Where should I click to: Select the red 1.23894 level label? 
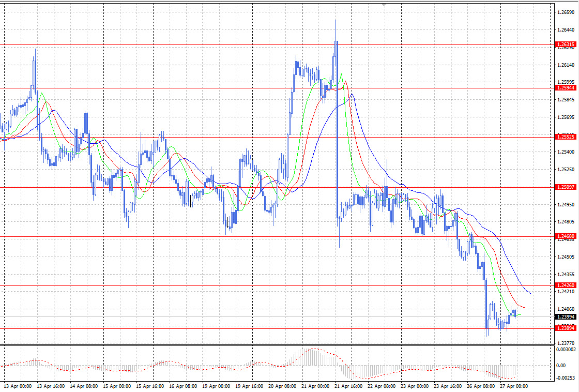(x=566, y=328)
